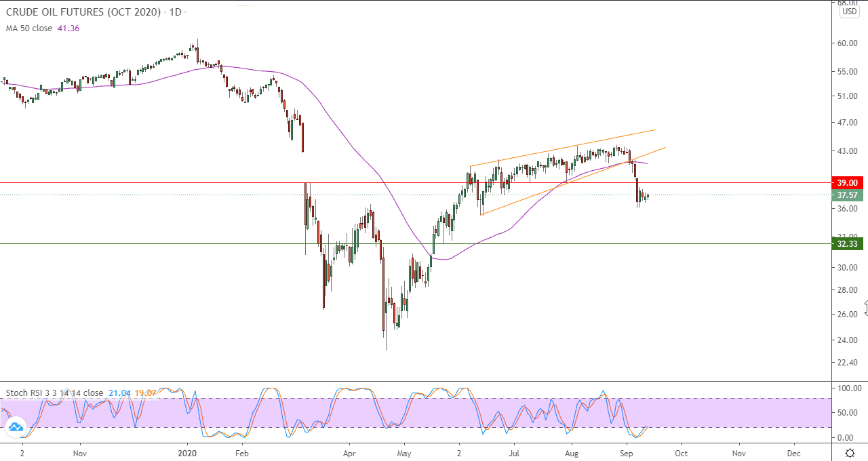
Task: Open chart settings via the gear icon
Action: point(850,452)
